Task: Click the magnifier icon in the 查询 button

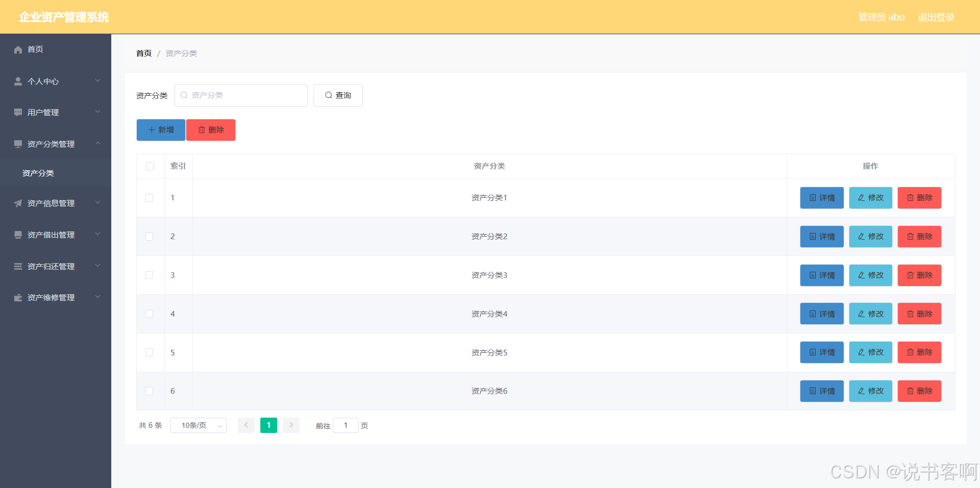Action: 329,95
